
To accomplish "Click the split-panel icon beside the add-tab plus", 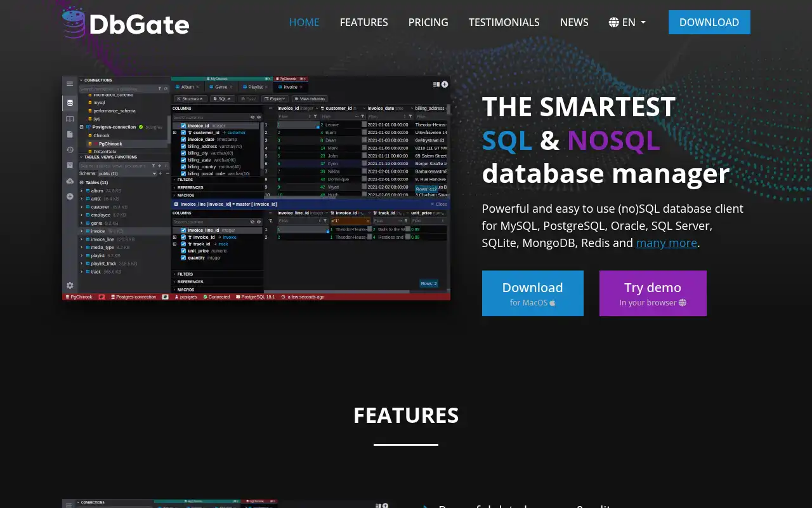I will 436,84.
